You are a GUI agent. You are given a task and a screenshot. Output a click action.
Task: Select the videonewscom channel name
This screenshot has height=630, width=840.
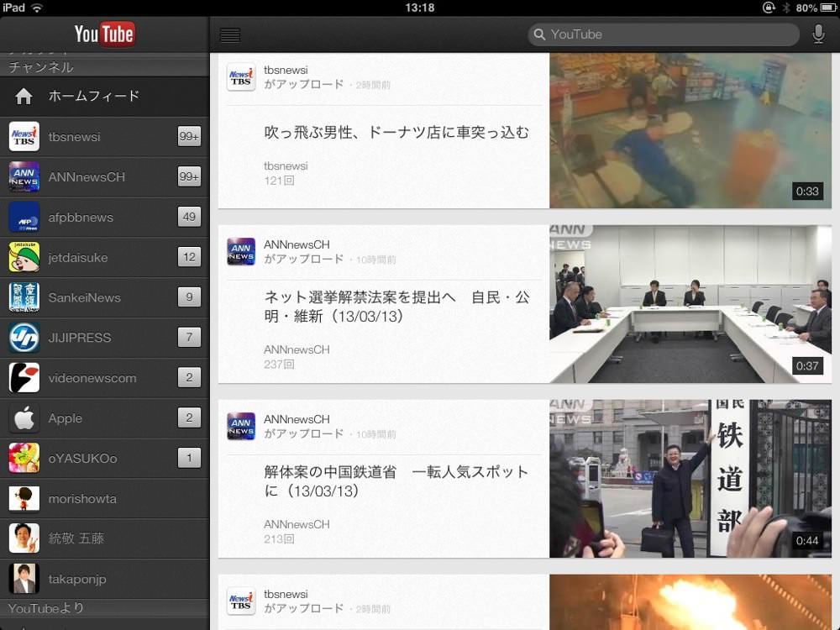[92, 378]
